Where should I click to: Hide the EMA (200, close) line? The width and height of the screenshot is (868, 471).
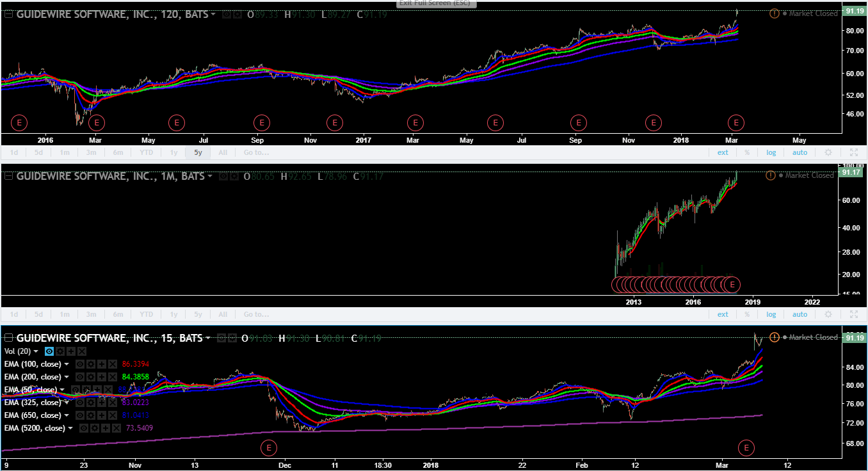pyautogui.click(x=80, y=377)
